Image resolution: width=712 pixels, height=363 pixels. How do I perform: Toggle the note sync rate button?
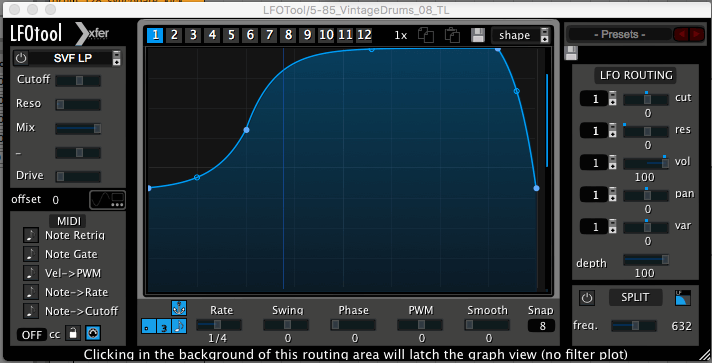click(x=179, y=326)
